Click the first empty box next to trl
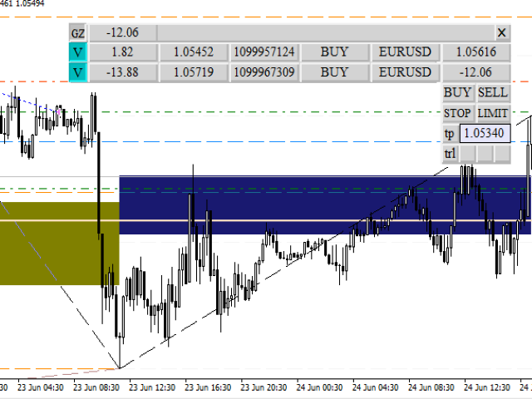Viewport: 532px width, 399px height. coord(467,154)
